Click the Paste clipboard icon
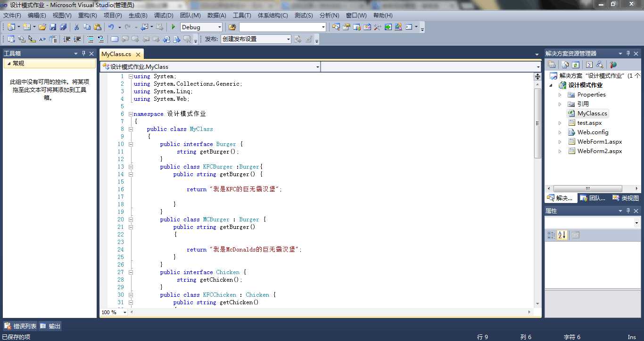Image resolution: width=644 pixels, height=341 pixels. tap(98, 27)
